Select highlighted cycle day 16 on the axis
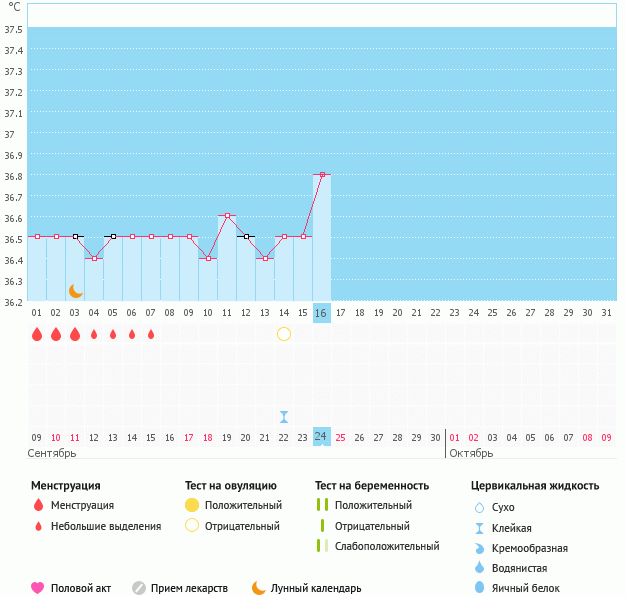The width and height of the screenshot is (626, 595). [x=321, y=313]
